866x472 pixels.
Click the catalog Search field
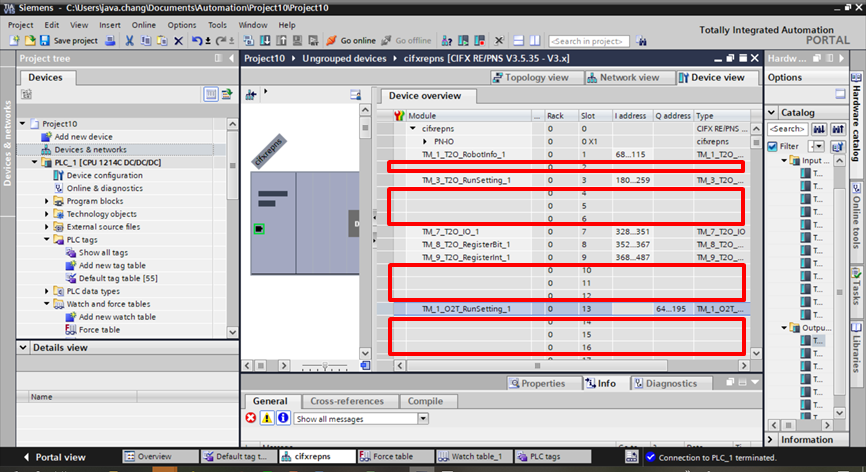pos(788,129)
